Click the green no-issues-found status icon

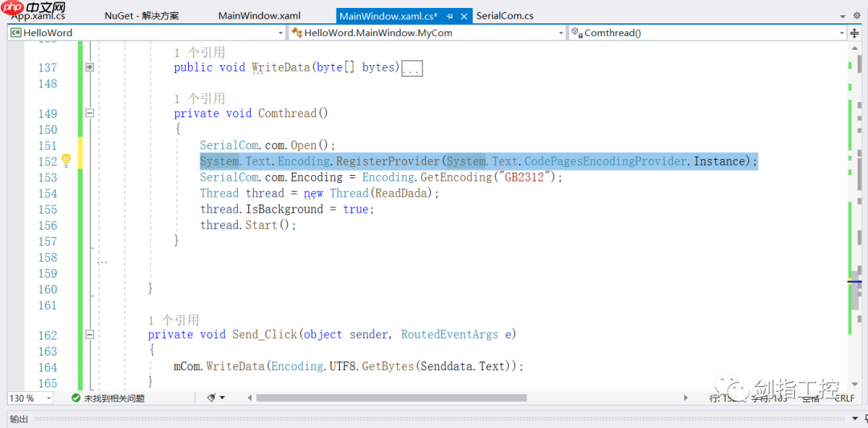click(76, 398)
